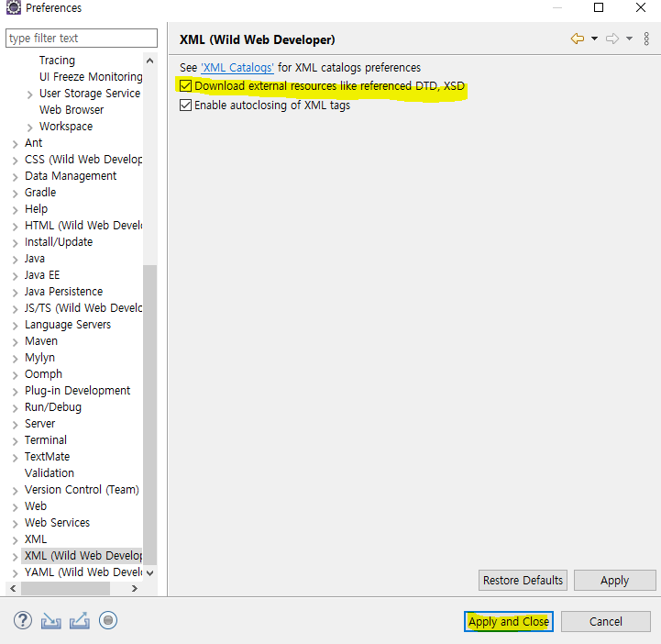This screenshot has width=661, height=644.
Task: Click Apply and Close button
Action: [509, 621]
